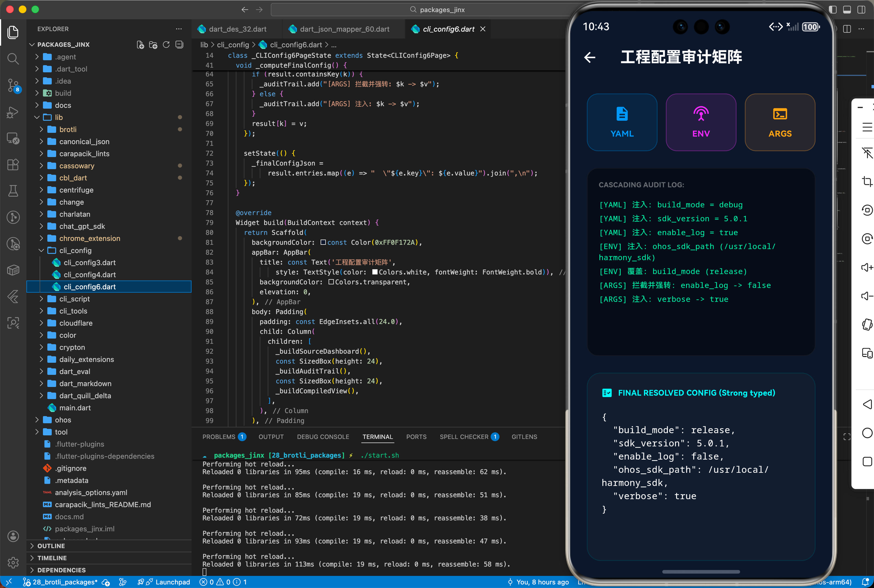Toggle the ENV source card
The image size is (874, 588).
700,122
